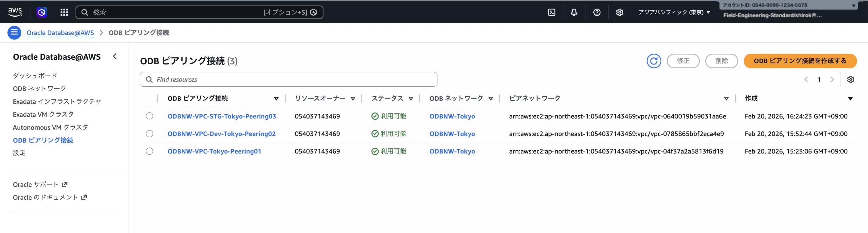868x233 pixels.
Task: Click creation time 15:52:44 GMT+09:00
Action: [796, 134]
